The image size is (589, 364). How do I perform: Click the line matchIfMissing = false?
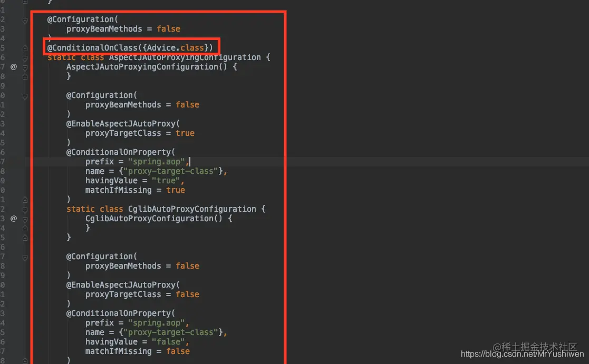coord(138,351)
